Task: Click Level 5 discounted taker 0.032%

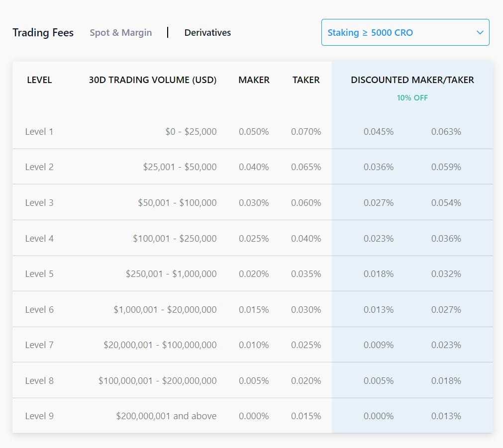Action: click(446, 274)
